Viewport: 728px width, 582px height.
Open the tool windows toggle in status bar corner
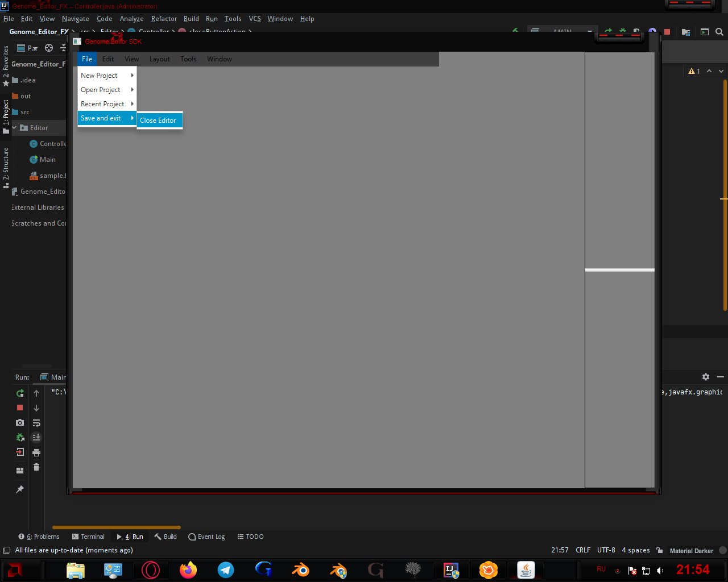click(x=7, y=550)
